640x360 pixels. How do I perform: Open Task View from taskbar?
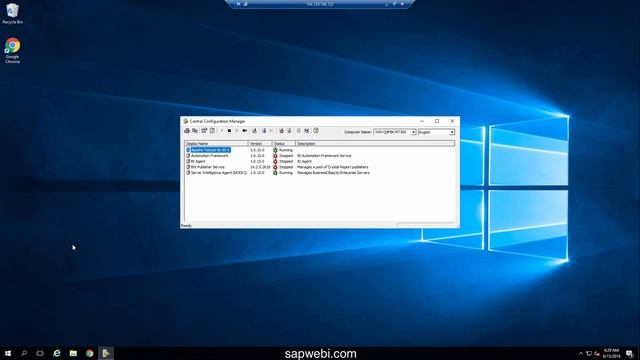point(40,353)
